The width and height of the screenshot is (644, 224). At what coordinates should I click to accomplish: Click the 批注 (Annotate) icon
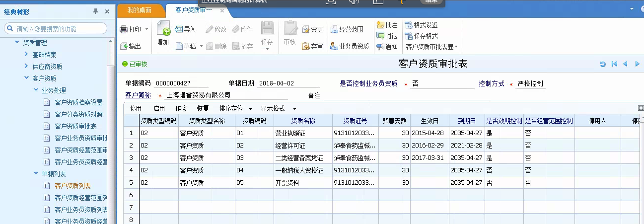point(380,25)
